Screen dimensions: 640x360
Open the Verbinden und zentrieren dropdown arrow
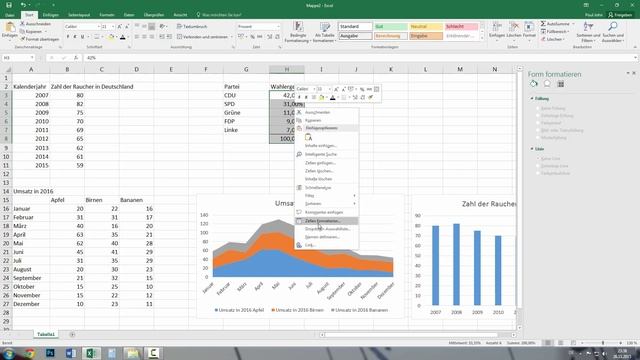[x=231, y=37]
